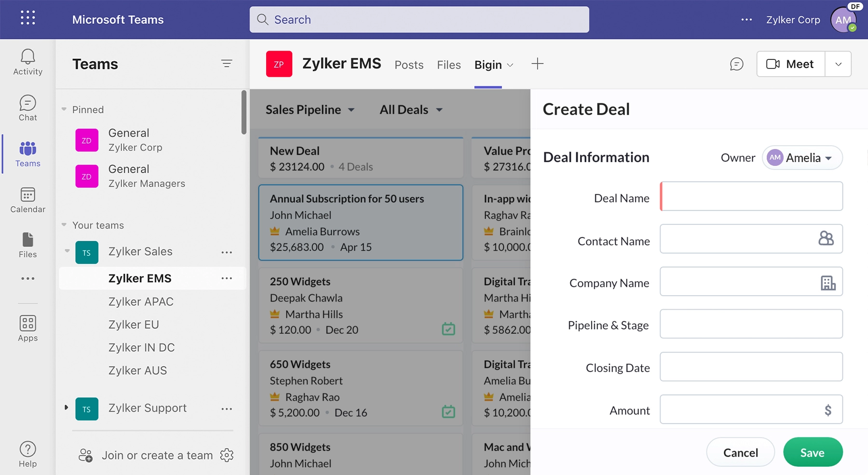868x475 pixels.
Task: Open the AM profile avatar
Action: pyautogui.click(x=843, y=20)
